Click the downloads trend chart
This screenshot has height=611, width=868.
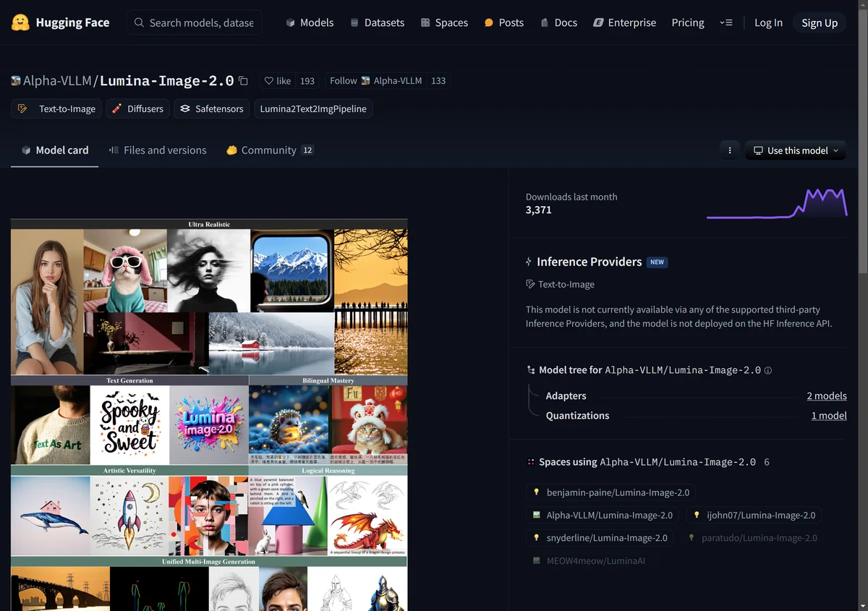pos(777,202)
